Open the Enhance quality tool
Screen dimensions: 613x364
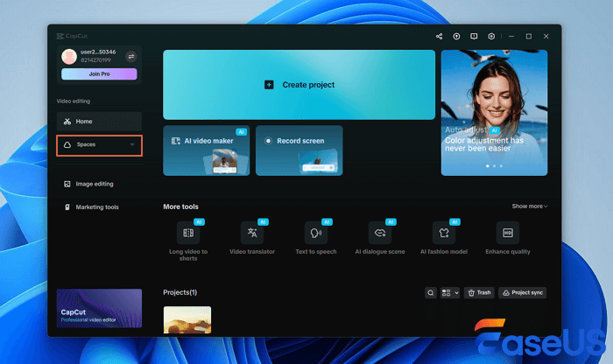pos(508,233)
